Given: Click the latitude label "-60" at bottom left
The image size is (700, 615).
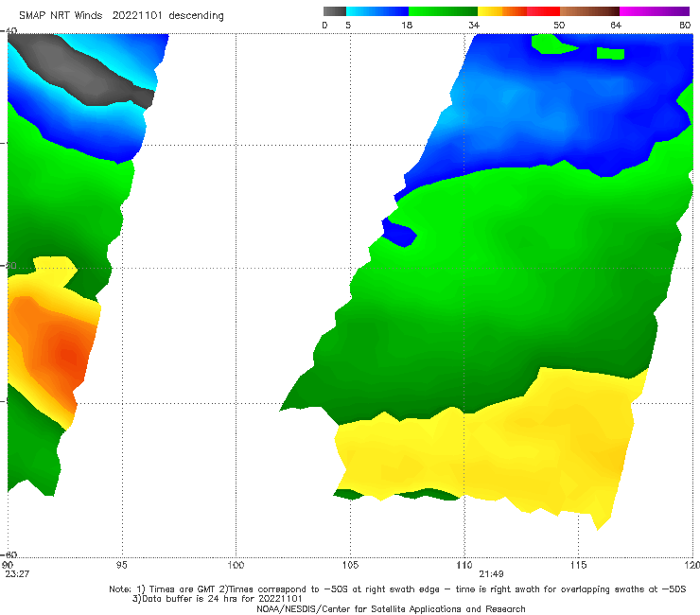Looking at the screenshot, I should point(9,554).
